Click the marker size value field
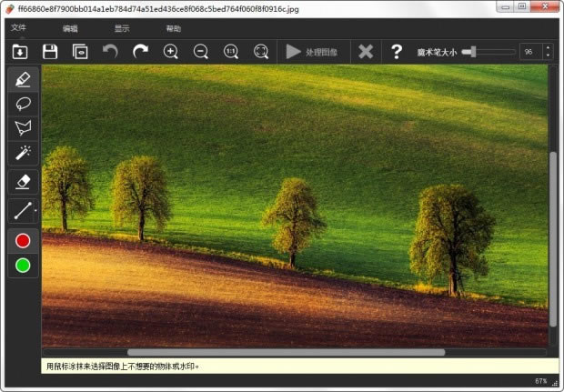564x392 pixels. coord(531,52)
